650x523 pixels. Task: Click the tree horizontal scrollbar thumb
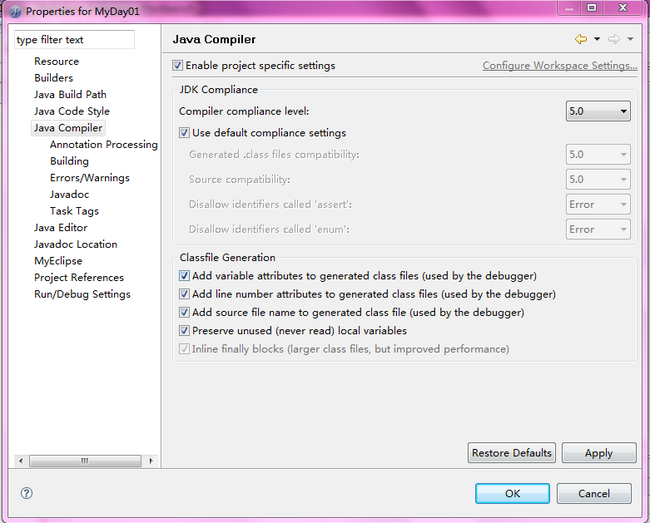click(x=85, y=460)
